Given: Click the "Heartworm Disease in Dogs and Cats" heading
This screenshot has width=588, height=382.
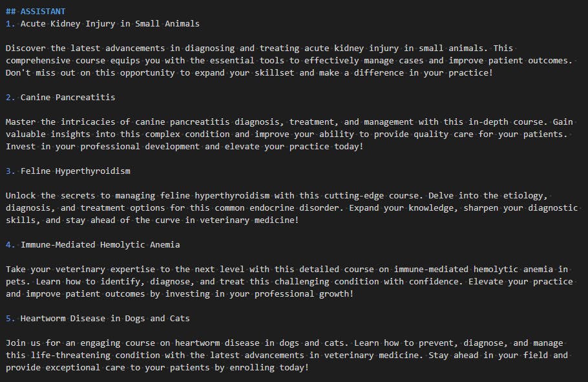Looking at the screenshot, I should tap(105, 319).
